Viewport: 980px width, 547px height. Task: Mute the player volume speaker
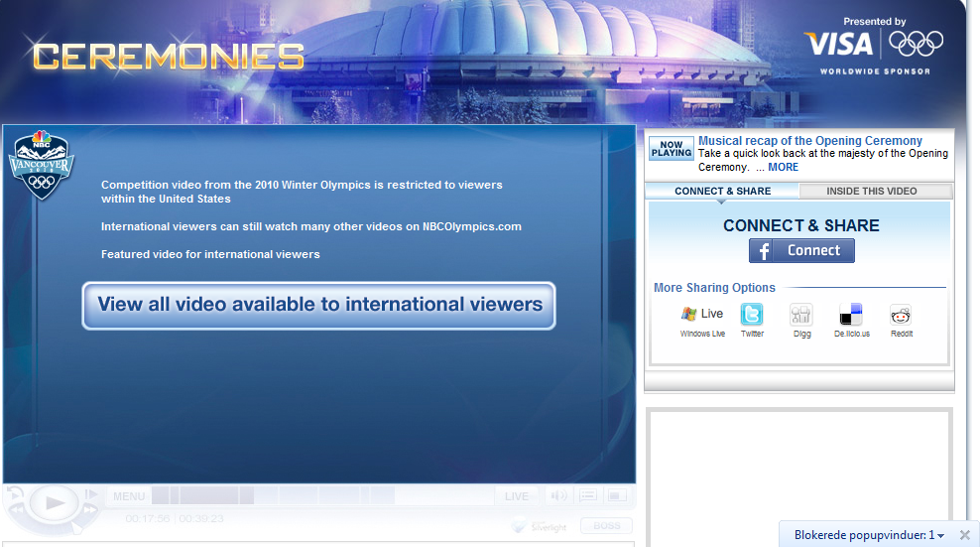tap(560, 495)
